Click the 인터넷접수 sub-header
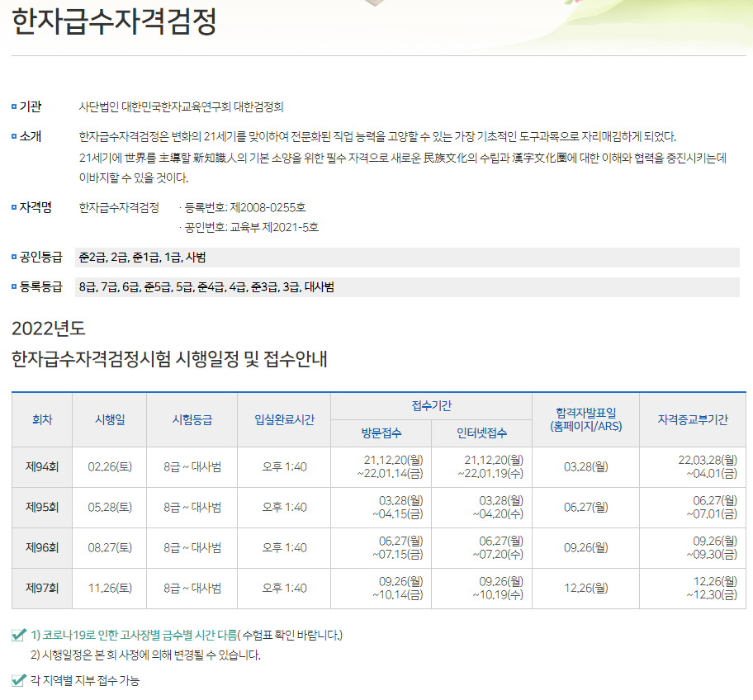 (481, 433)
